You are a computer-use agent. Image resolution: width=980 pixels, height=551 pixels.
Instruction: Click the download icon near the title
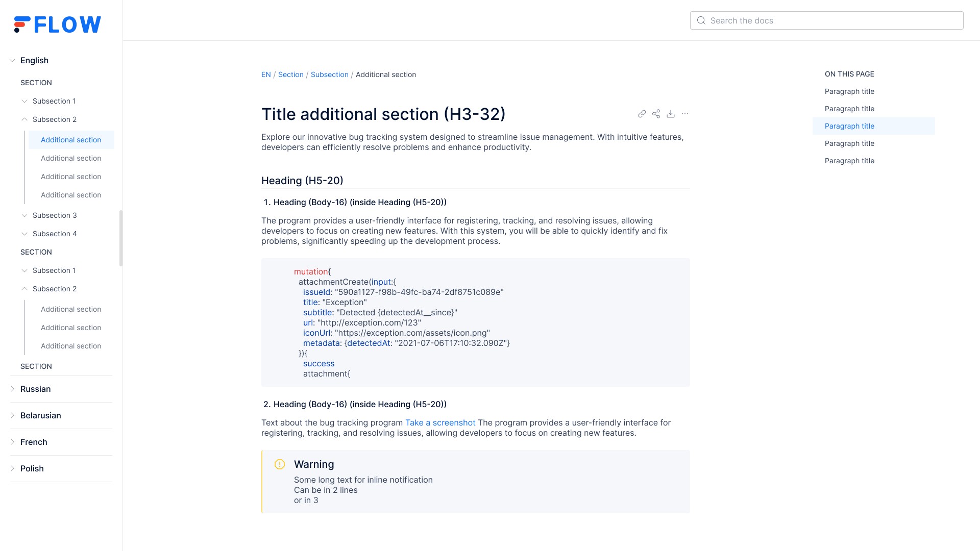point(671,114)
